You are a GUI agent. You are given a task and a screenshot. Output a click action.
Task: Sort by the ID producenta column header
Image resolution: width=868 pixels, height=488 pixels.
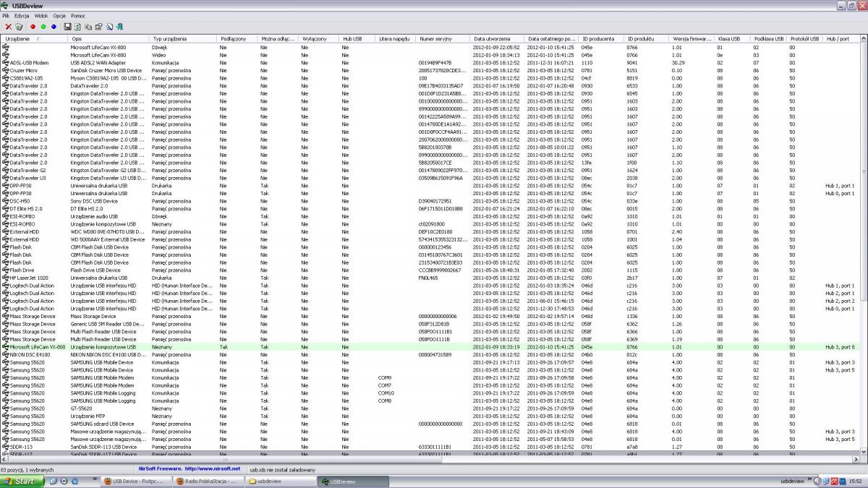coord(602,38)
